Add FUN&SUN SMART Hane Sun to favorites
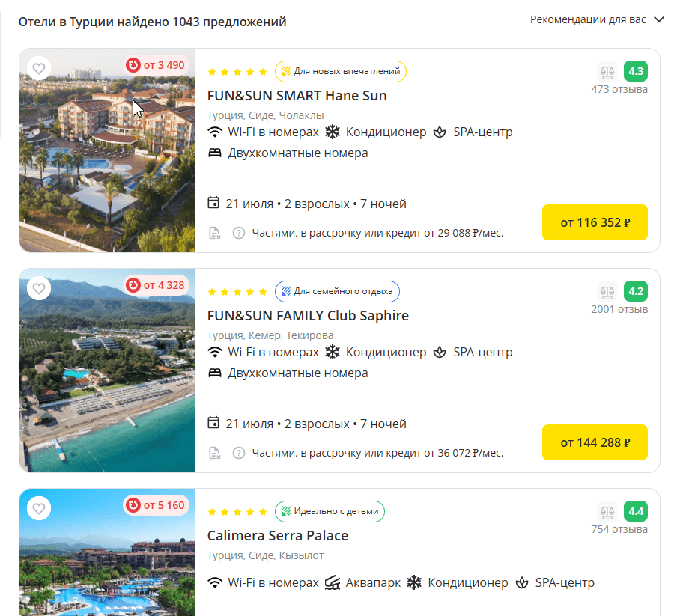Screen dimensions: 698x616 [39, 68]
